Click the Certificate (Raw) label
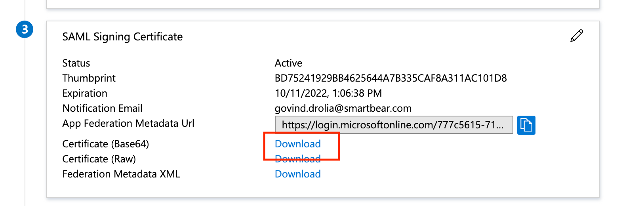The width and height of the screenshot is (644, 206). 99,159
